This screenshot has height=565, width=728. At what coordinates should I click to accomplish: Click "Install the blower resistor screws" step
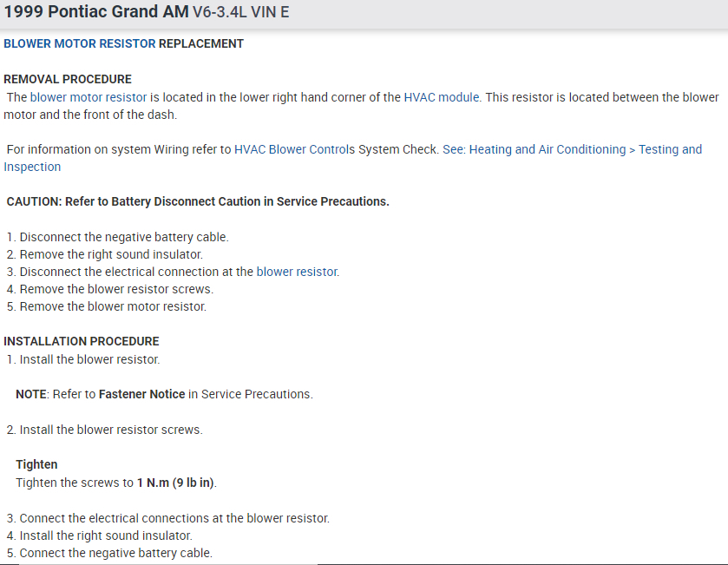[x=110, y=430]
